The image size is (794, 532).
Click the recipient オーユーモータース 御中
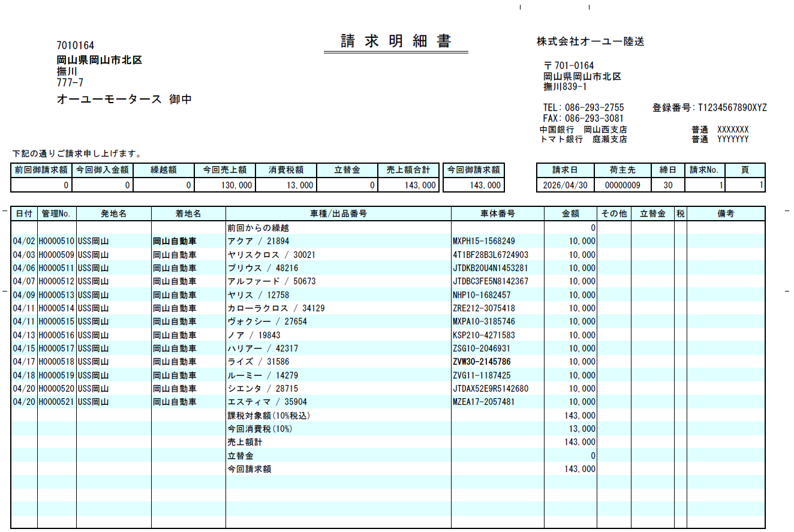(x=124, y=100)
